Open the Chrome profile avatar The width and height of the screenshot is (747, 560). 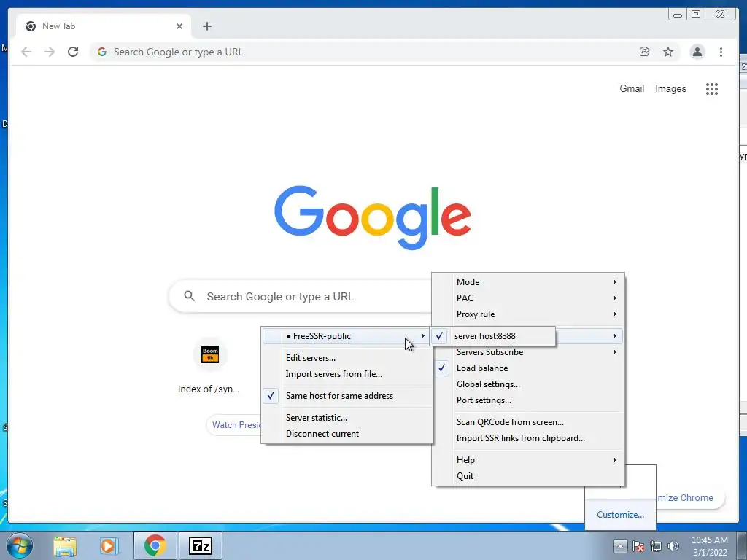(x=697, y=52)
